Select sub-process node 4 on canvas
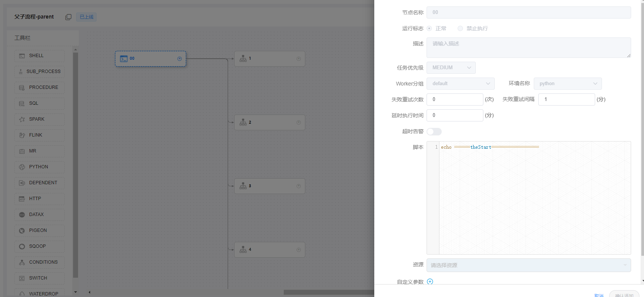 point(270,250)
